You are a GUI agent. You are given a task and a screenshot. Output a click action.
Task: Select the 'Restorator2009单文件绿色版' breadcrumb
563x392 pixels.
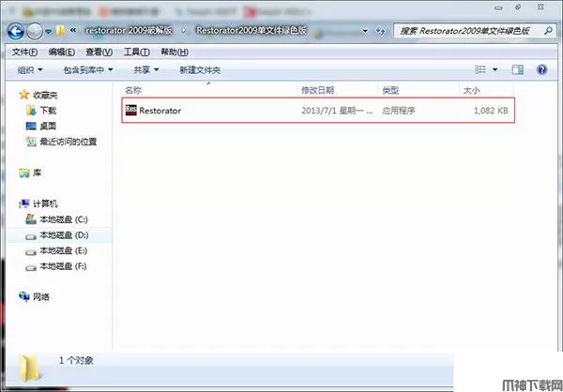(251, 31)
